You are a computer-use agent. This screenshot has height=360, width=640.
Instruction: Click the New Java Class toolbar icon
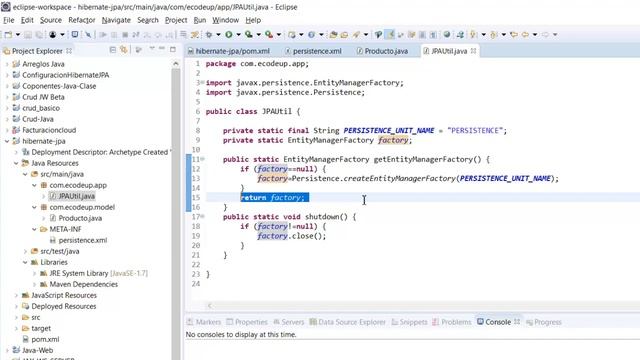311,35
